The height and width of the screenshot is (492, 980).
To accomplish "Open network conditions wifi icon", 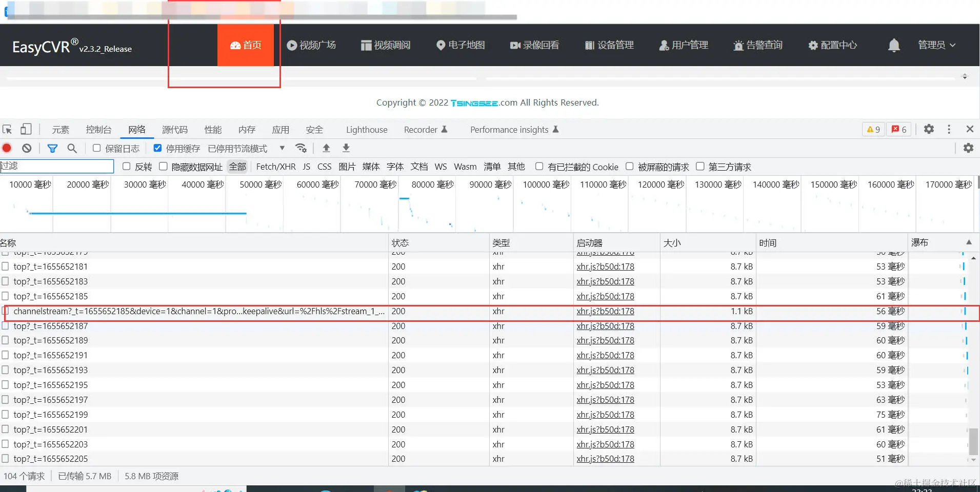I will (301, 148).
